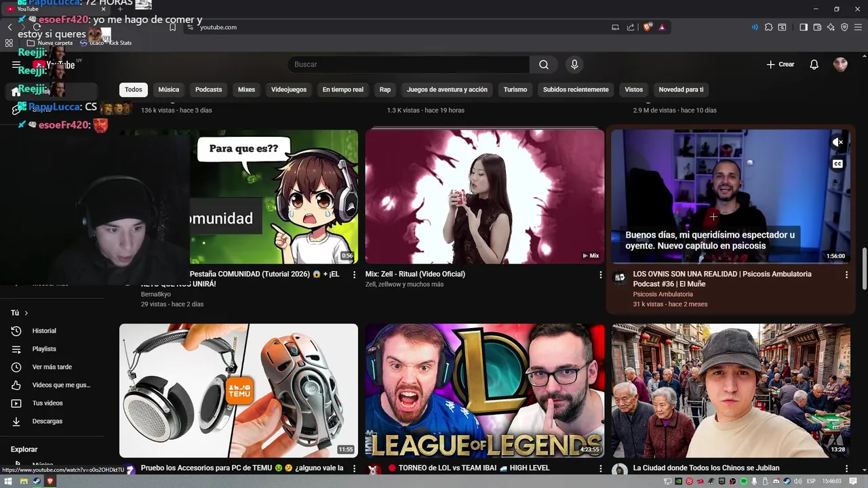
Task: Select Juegos de aventura y acción chip
Action: [x=447, y=89]
